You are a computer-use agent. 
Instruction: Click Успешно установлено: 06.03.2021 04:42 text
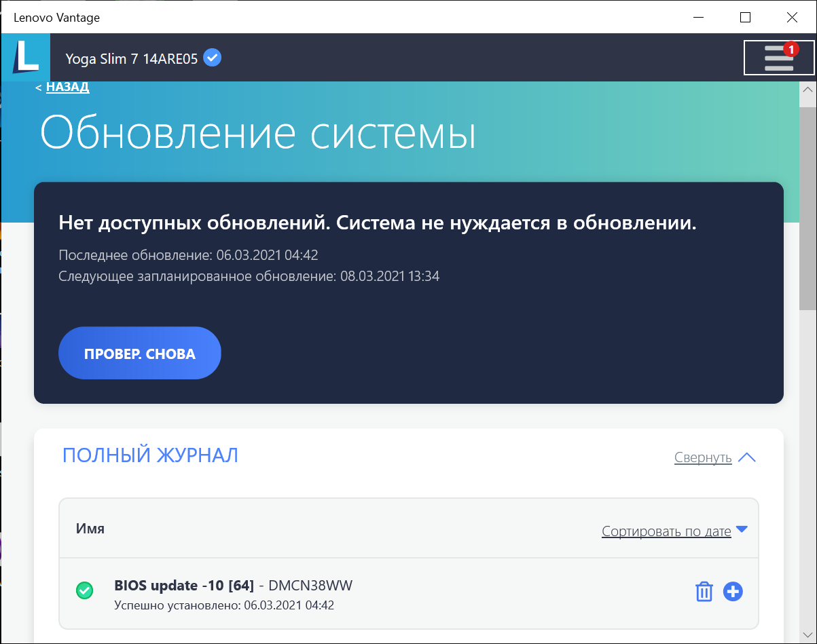(x=224, y=605)
